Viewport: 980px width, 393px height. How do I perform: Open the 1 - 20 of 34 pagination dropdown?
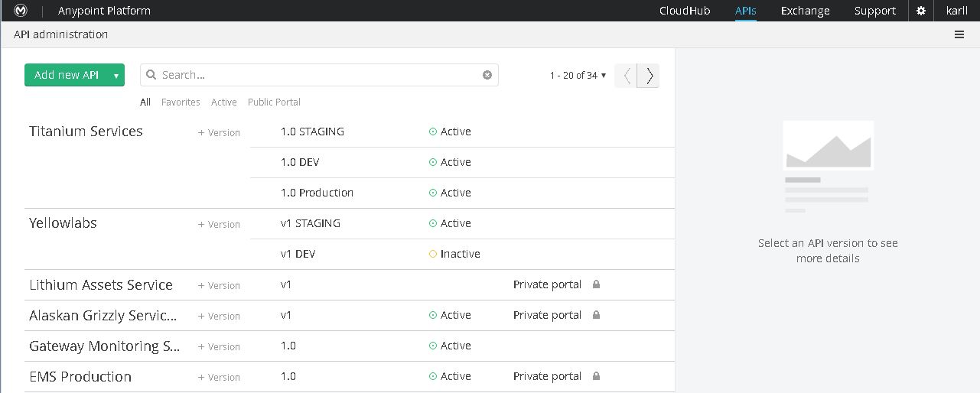tap(578, 76)
